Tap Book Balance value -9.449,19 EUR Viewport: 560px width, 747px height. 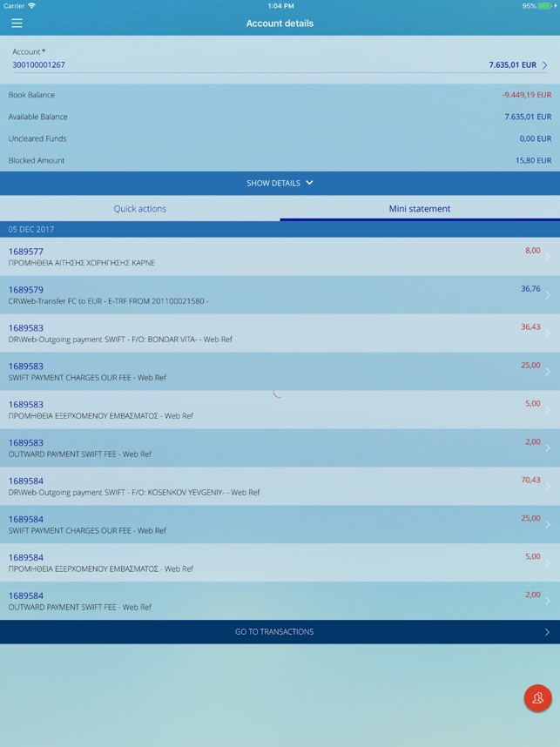[526, 95]
